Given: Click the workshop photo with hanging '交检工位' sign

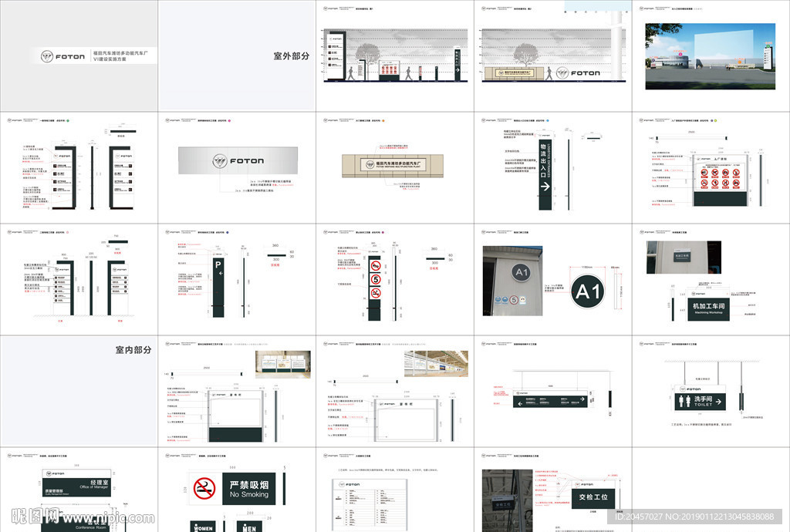Looking at the screenshot, I should pos(507,500).
